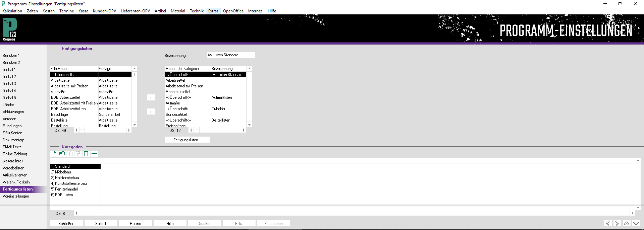Image resolution: width=644 pixels, height=230 pixels.
Task: Open the Global 3 settings page
Action: point(9,84)
